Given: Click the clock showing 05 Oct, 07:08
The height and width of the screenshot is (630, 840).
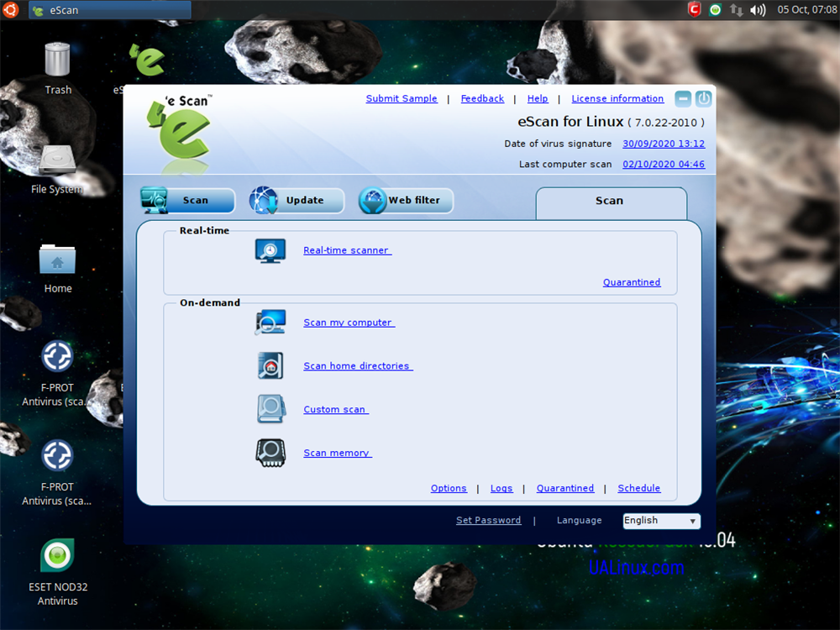Looking at the screenshot, I should click(806, 9).
